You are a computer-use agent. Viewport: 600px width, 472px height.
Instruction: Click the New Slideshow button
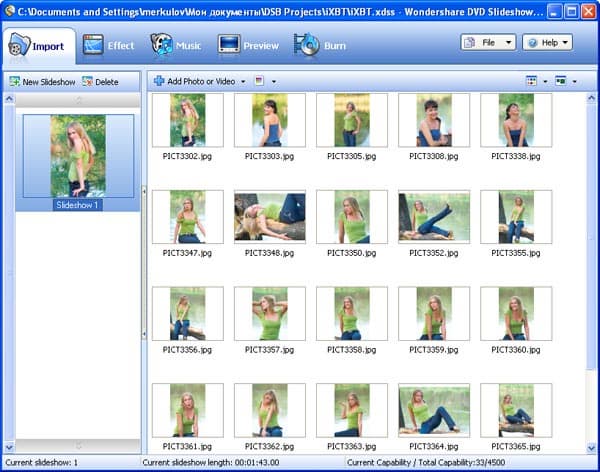[x=42, y=82]
